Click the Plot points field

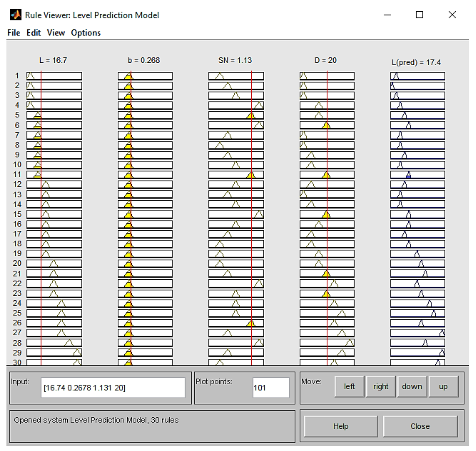[271, 387]
